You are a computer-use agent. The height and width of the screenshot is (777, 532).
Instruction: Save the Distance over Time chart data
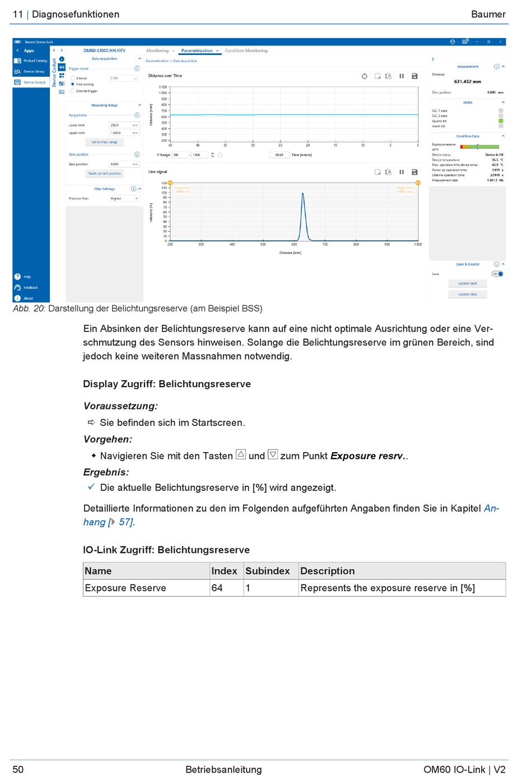pos(414,76)
